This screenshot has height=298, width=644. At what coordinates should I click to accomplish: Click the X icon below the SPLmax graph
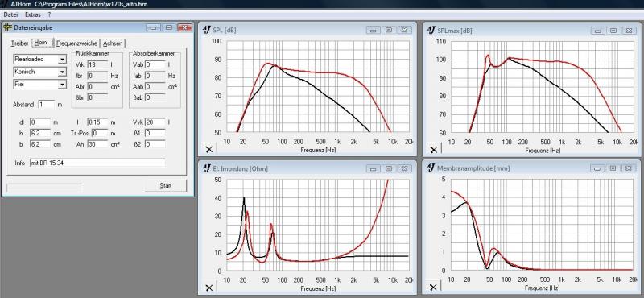433,149
